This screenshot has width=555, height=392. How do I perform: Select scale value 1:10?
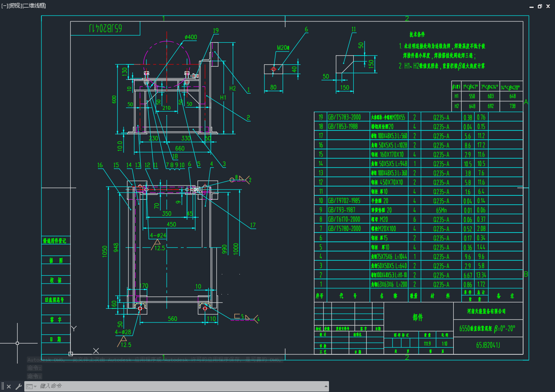point(445,344)
